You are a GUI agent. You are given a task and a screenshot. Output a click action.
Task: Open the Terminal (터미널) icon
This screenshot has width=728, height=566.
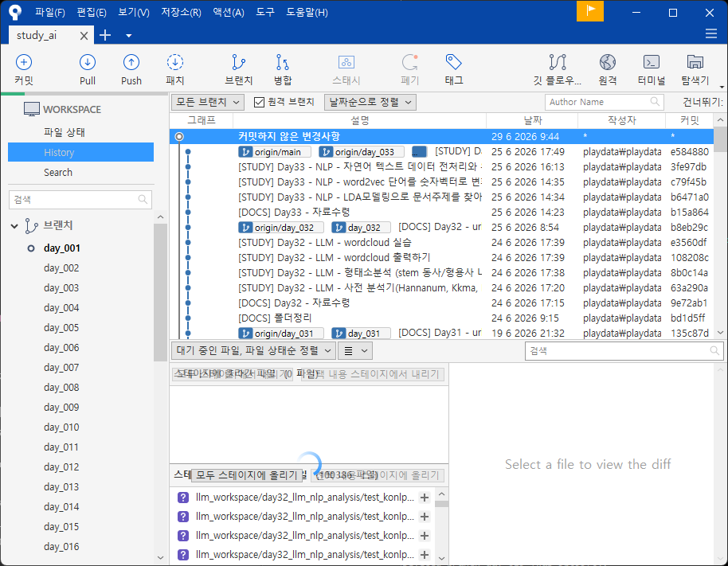coord(652,62)
